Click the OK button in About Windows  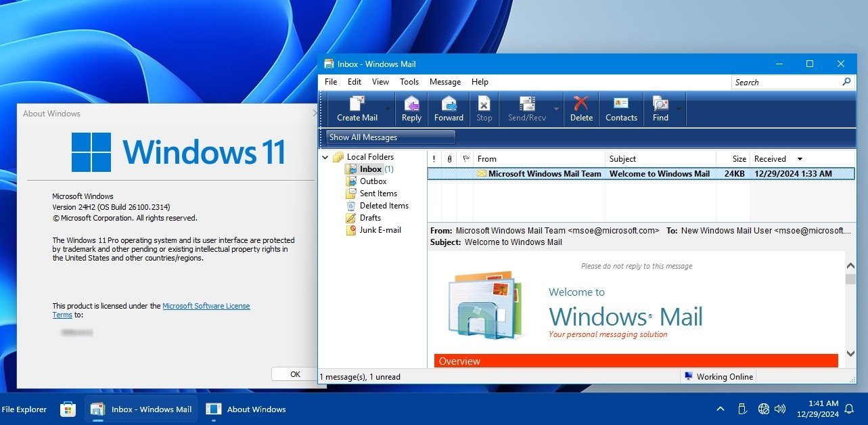[295, 374]
